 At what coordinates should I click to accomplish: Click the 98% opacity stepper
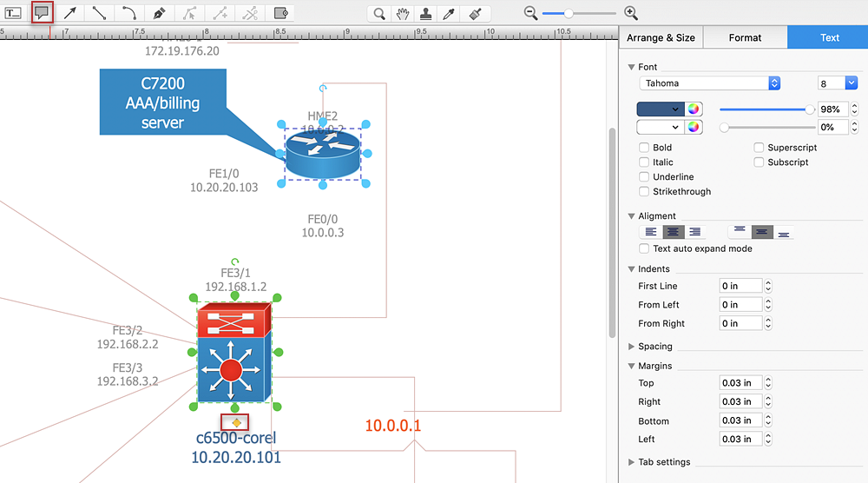tap(855, 109)
